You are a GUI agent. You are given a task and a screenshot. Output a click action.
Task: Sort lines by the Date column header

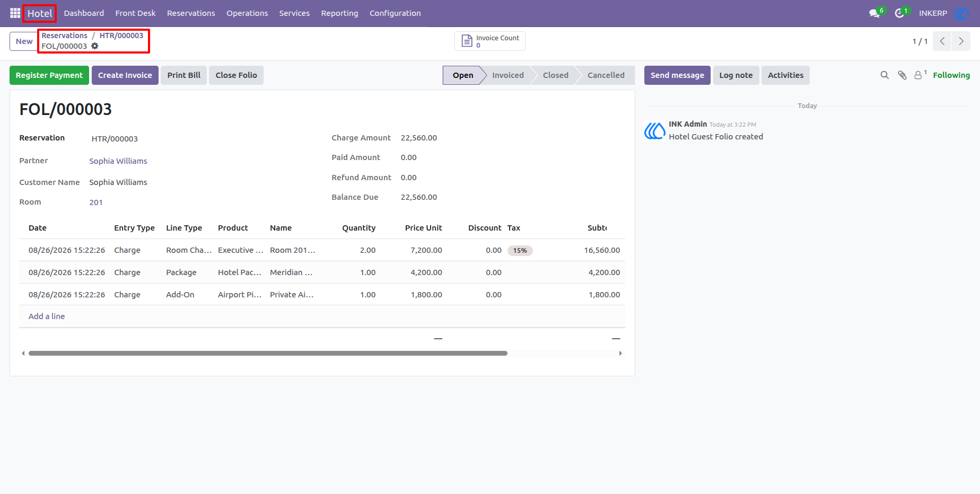[x=38, y=228]
